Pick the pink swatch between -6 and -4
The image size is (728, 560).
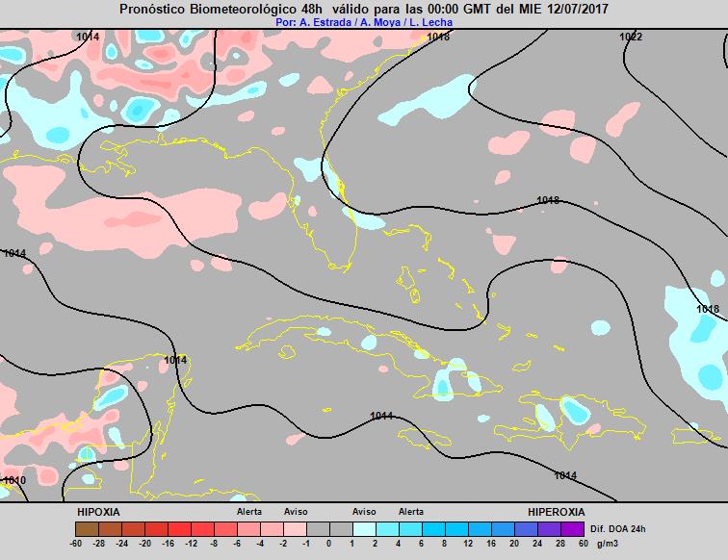(x=248, y=529)
